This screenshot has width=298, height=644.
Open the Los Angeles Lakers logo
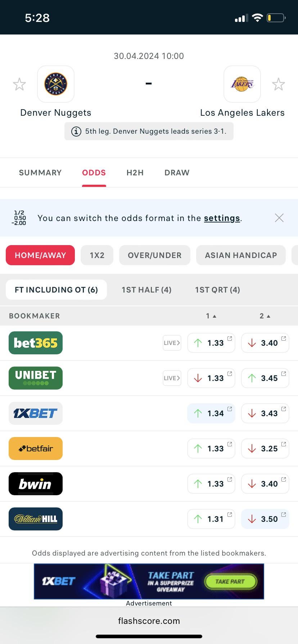[242, 84]
